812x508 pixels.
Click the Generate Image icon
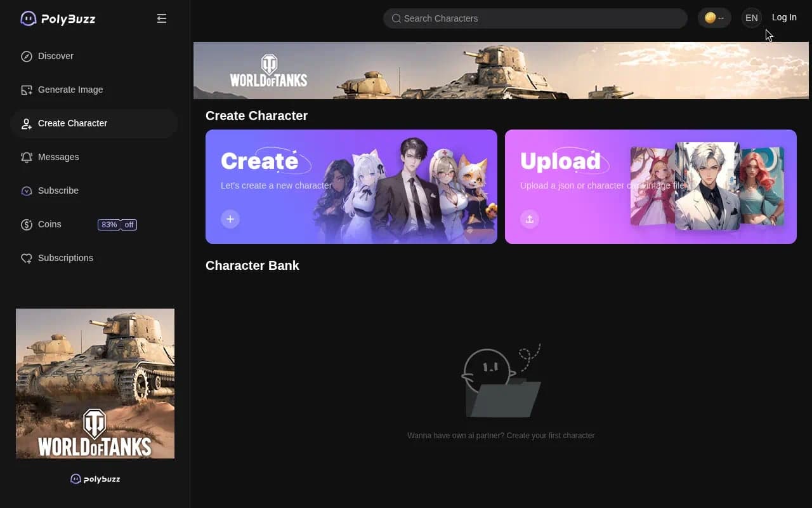[27, 90]
